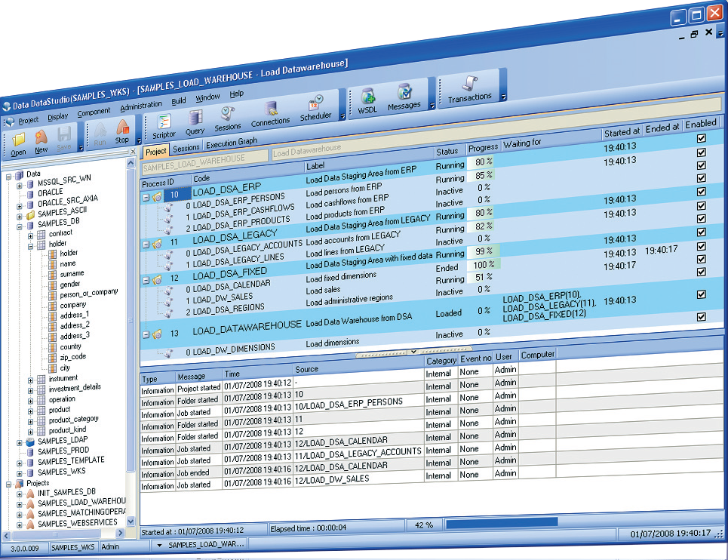Open the Transactions tool
The height and width of the screenshot is (560, 728).
(469, 89)
